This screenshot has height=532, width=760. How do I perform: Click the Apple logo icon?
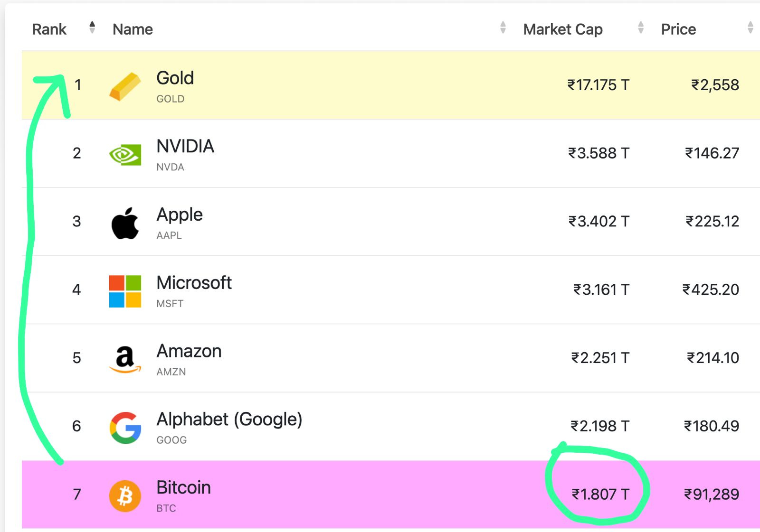click(125, 223)
